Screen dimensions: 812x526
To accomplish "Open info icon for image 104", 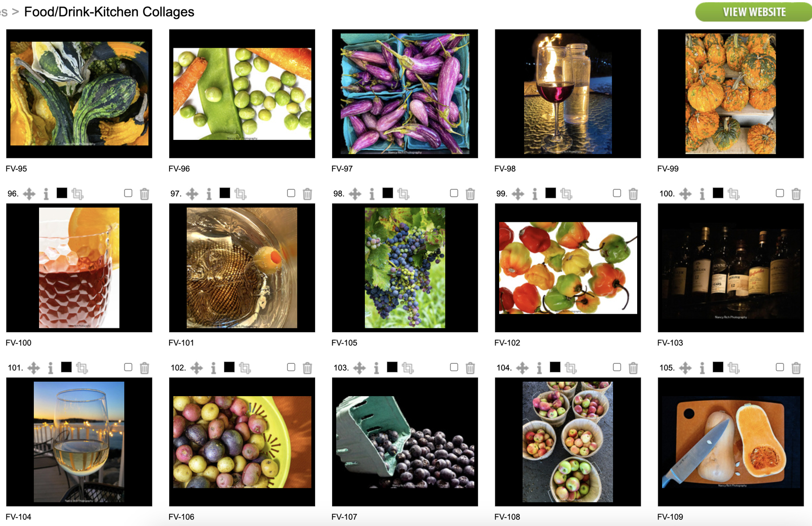I will [x=539, y=368].
